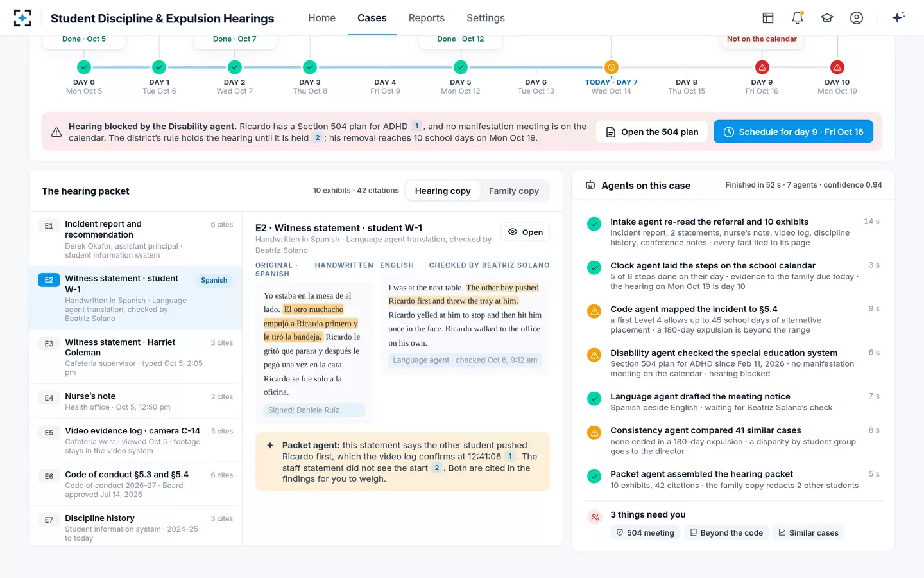This screenshot has height=578, width=924.
Task: Open the E2 witness statement exhibit
Action: pyautogui.click(x=525, y=232)
